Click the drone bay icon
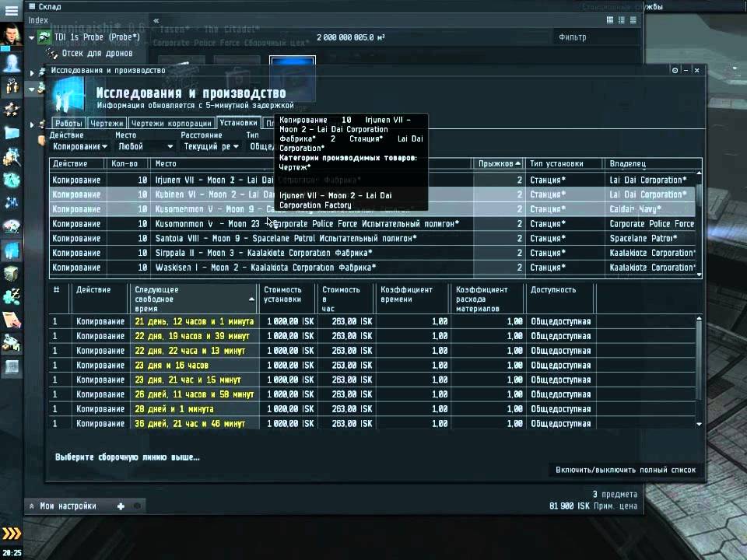Image resolution: width=747 pixels, height=560 pixels. 52,54
